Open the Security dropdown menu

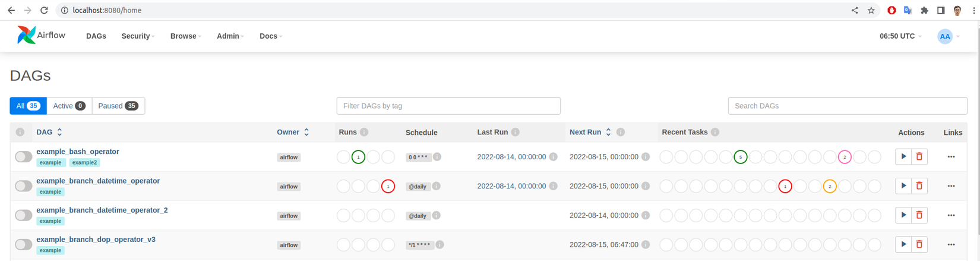pyautogui.click(x=138, y=36)
